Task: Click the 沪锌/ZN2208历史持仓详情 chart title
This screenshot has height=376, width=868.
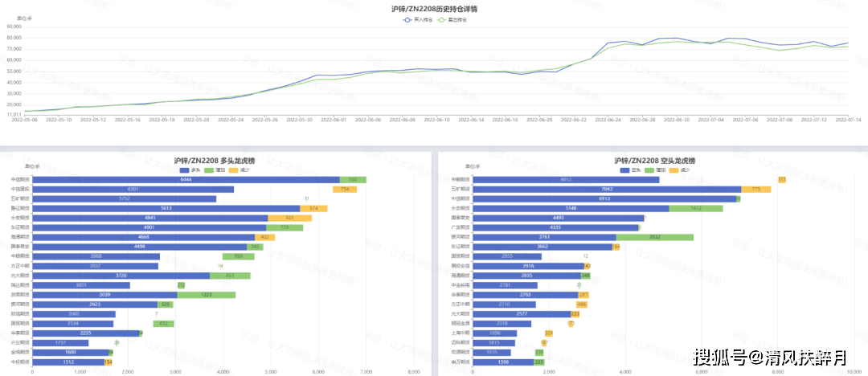Action: (434, 9)
